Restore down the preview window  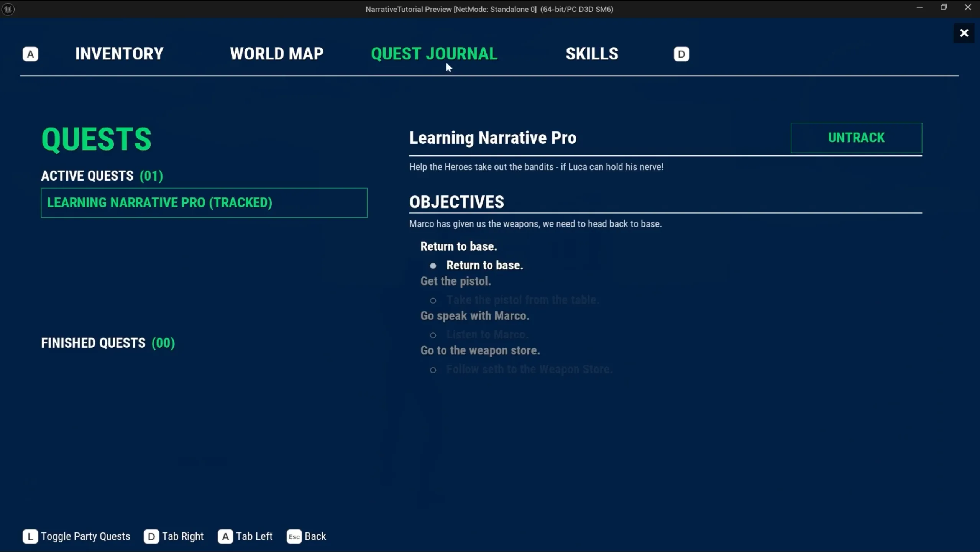point(944,8)
